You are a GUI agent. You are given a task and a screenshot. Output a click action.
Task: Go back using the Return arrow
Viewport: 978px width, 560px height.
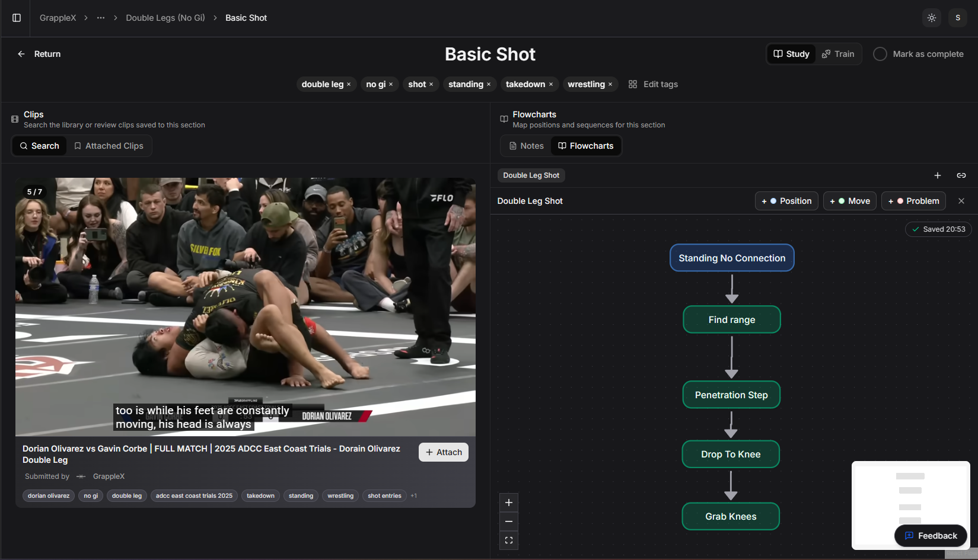pos(39,54)
